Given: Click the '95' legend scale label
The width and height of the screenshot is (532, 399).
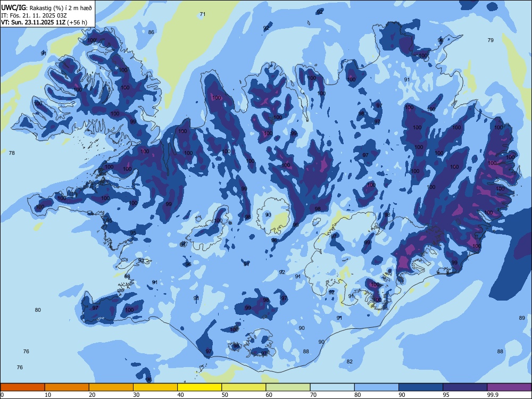Looking at the screenshot, I should point(446,395).
